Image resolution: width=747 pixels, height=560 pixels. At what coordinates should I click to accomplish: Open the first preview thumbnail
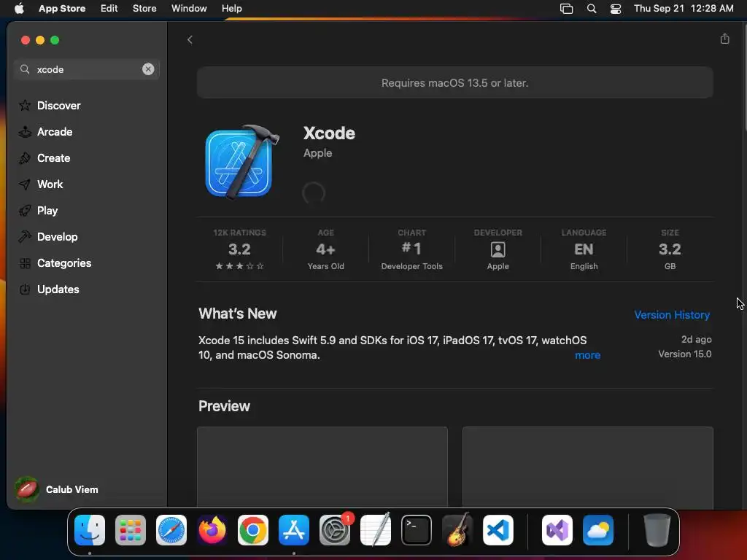tap(322, 467)
